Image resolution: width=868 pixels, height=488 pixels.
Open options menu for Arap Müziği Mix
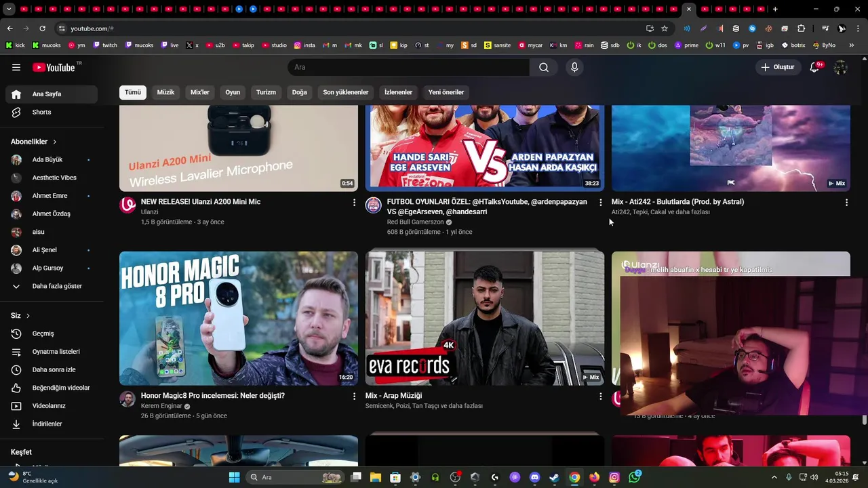[600, 396]
